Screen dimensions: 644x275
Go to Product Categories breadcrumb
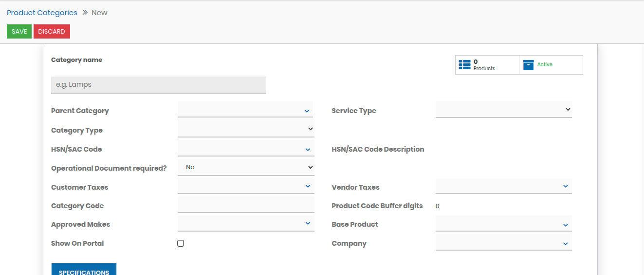tap(42, 13)
